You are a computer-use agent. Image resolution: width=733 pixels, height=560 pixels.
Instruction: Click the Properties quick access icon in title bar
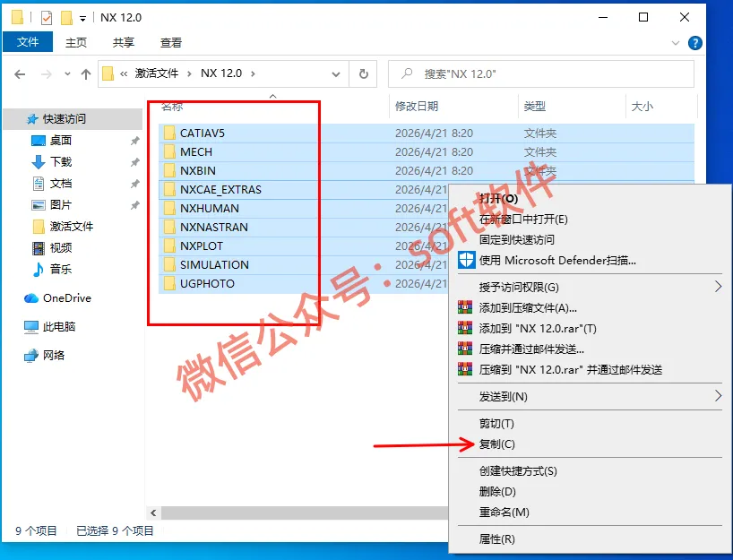point(47,18)
